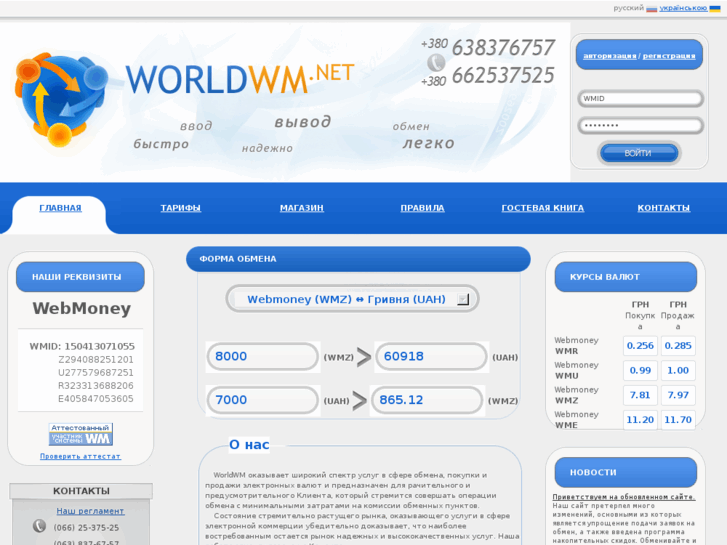Go to the ТАРИФЫ menu item
The image size is (727, 545).
180,208
